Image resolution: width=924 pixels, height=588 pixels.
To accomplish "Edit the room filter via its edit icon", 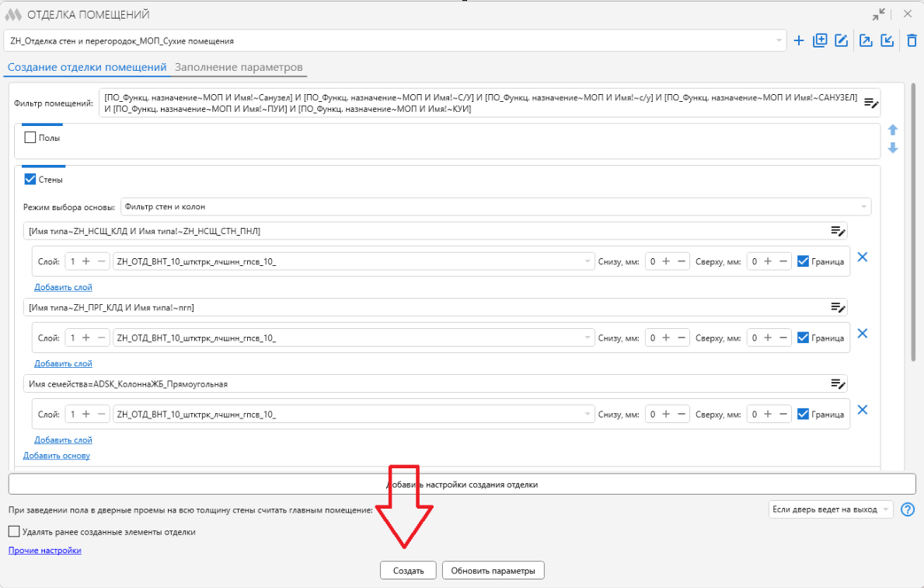I will point(871,103).
